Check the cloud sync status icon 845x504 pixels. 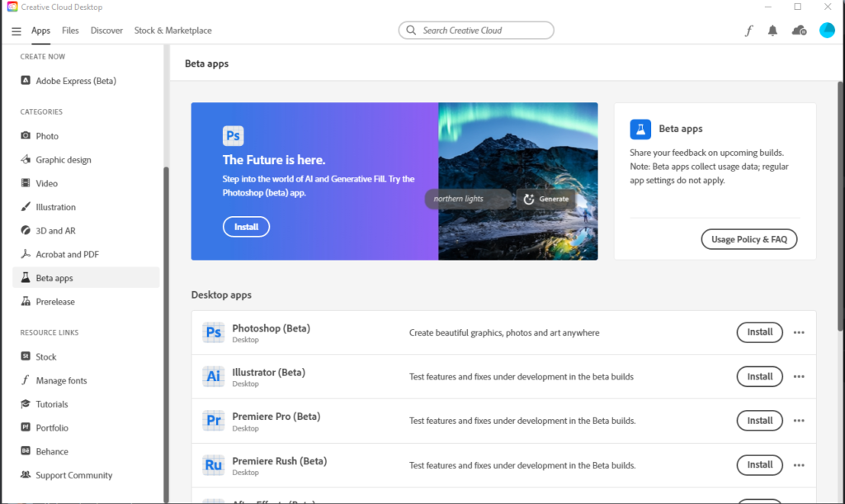[798, 31]
